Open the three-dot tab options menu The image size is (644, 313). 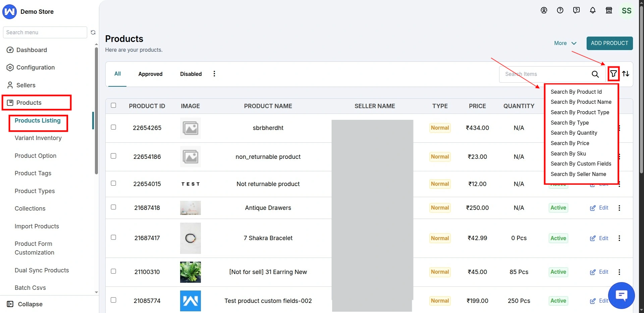[214, 74]
